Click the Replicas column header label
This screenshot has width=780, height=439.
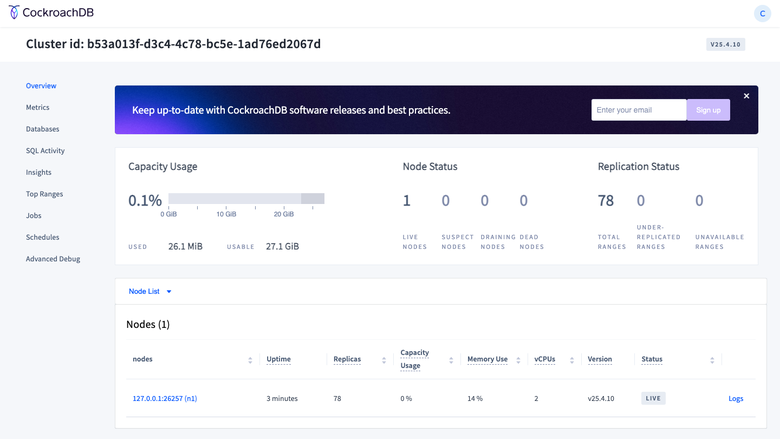347,359
